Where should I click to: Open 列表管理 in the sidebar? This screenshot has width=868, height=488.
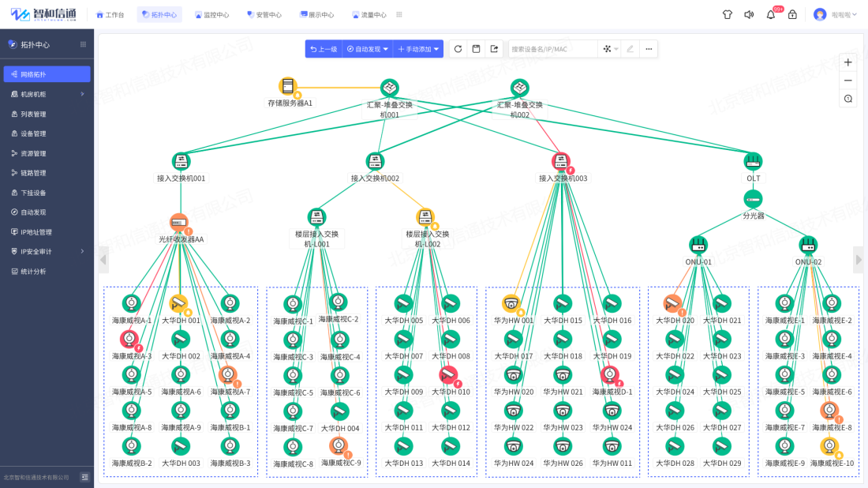coord(47,114)
